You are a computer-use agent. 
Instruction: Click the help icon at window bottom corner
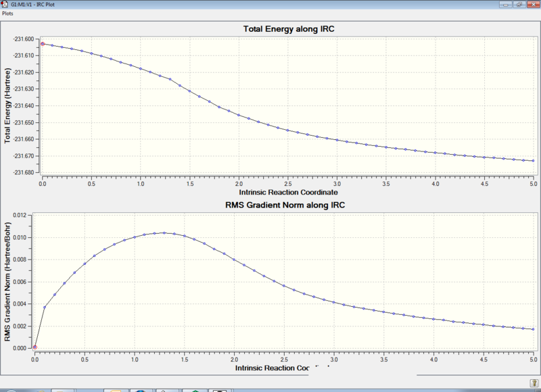tap(534, 383)
